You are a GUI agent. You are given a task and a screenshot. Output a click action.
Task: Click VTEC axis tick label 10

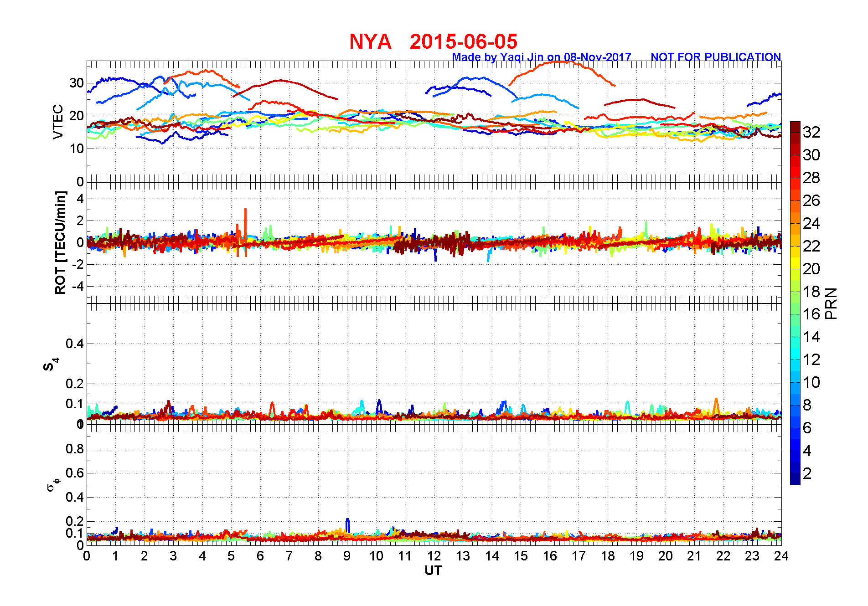pyautogui.click(x=77, y=149)
